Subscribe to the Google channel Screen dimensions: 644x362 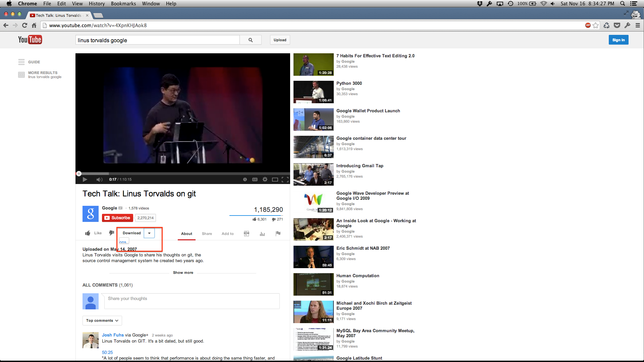pyautogui.click(x=117, y=218)
